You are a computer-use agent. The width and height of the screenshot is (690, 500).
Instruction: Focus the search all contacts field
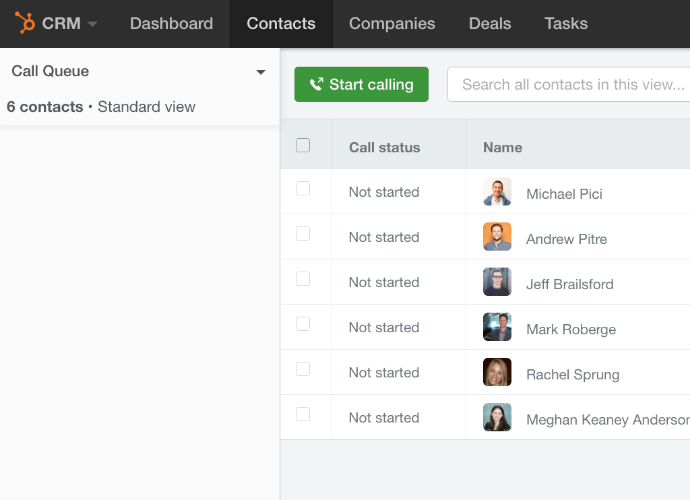pyautogui.click(x=572, y=85)
